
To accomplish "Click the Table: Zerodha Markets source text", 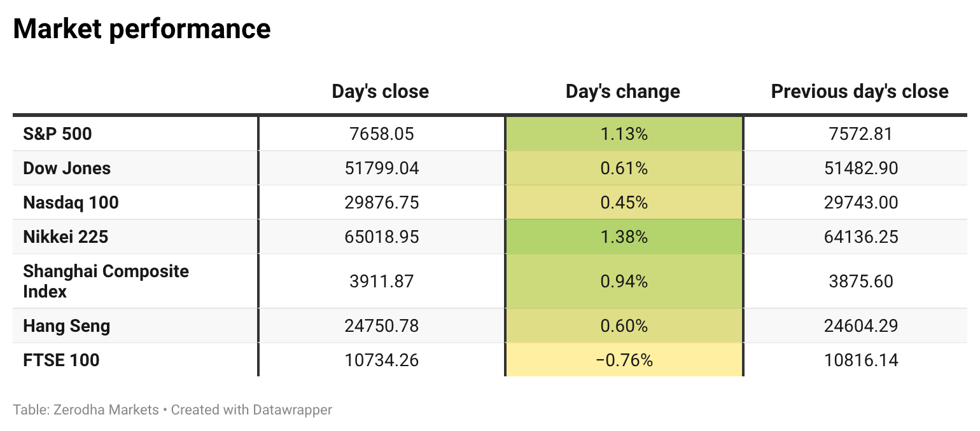I will coord(86,409).
